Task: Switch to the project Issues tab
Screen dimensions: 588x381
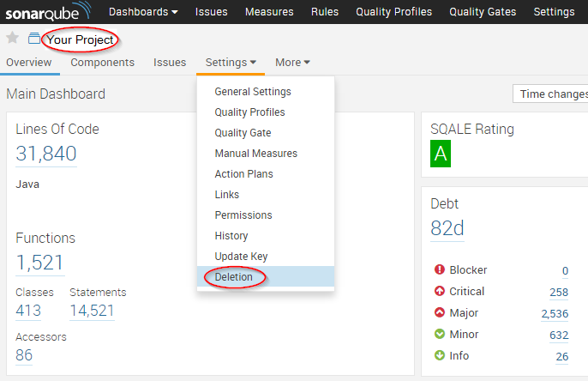Action: (x=170, y=63)
